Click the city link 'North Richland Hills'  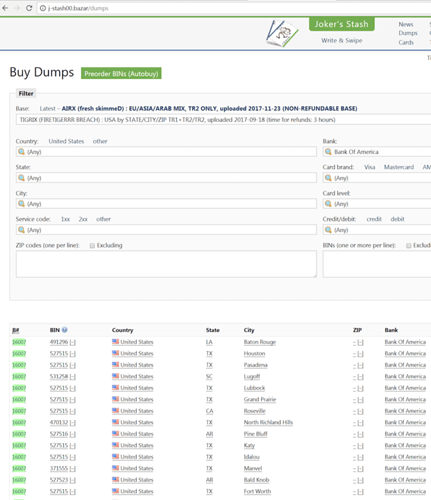(268, 422)
